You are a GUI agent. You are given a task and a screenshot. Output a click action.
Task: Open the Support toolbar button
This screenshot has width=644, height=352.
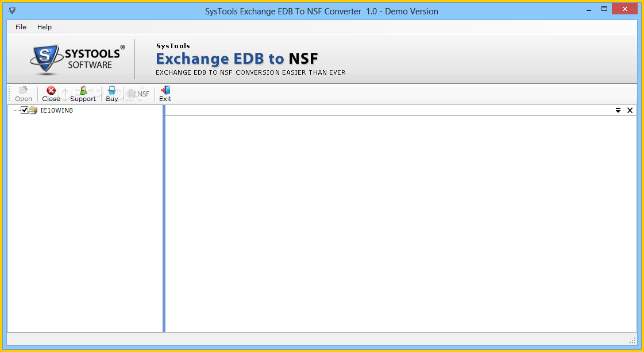[x=83, y=94]
